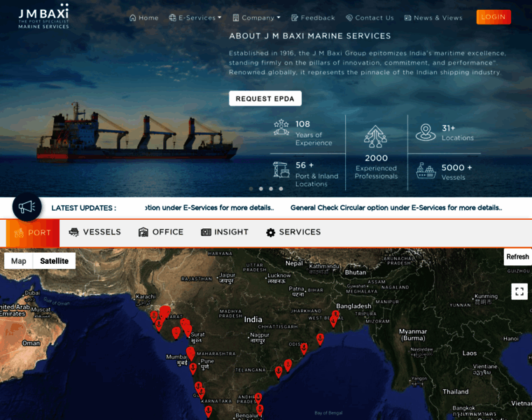This screenshot has height=420, width=532.
Task: Click the map Refresh button
Action: click(x=517, y=257)
